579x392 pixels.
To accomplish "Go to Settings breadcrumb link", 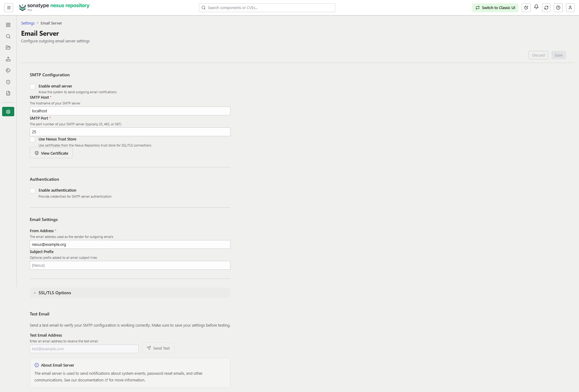I will (28, 23).
